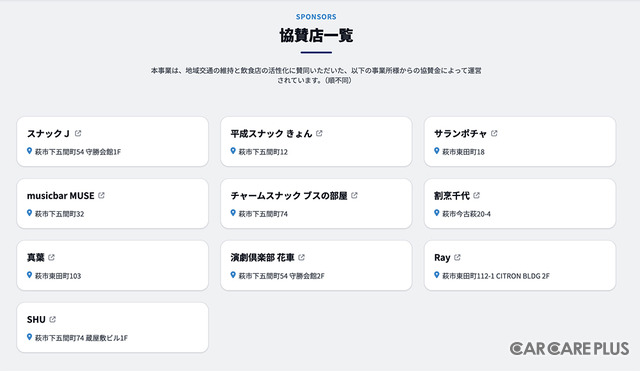Image resolution: width=640 pixels, height=371 pixels.
Task: Select address text 萩市東田町103
Action: pos(58,276)
